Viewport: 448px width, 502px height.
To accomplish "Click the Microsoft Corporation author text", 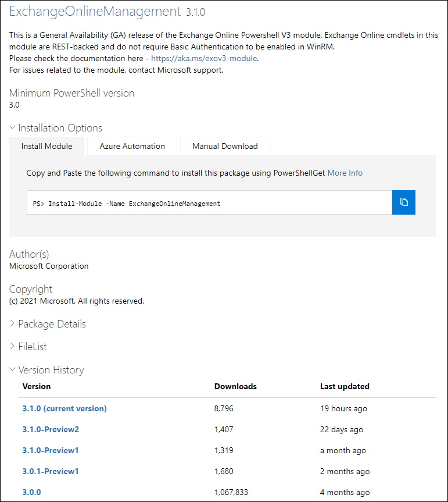I will [49, 266].
